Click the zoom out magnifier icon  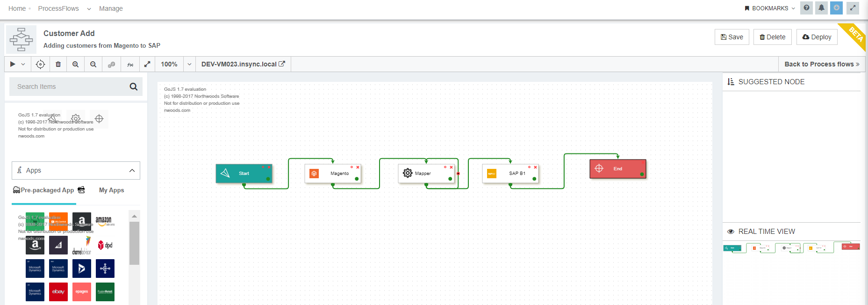[x=93, y=64]
